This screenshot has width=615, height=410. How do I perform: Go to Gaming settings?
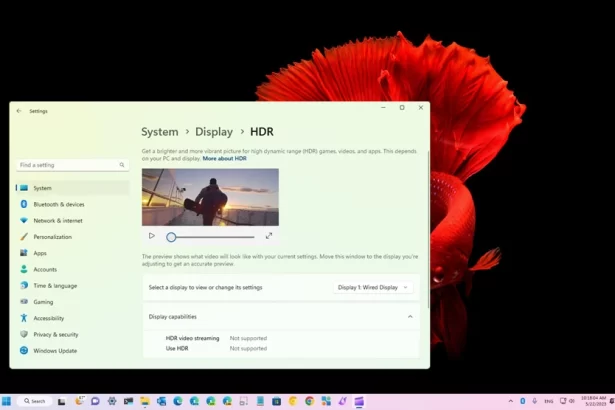point(43,301)
